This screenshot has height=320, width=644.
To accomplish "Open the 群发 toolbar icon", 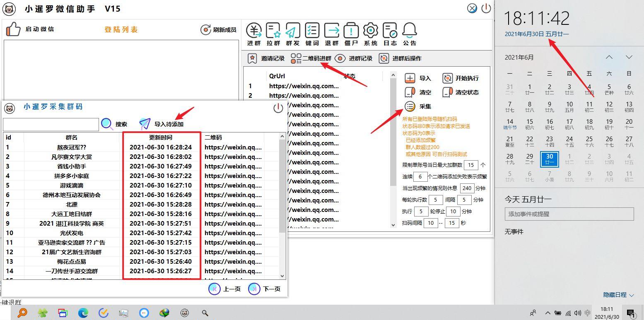I will pos(293,34).
